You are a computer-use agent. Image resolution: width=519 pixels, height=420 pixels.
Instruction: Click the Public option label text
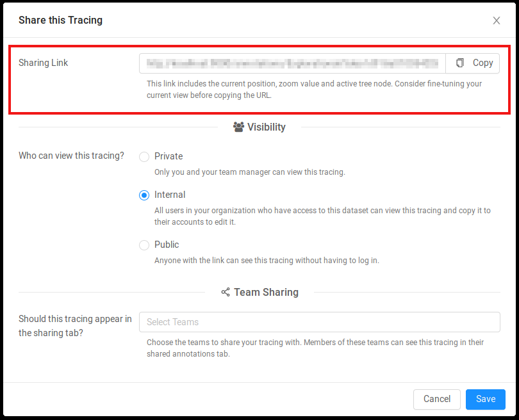coord(167,245)
